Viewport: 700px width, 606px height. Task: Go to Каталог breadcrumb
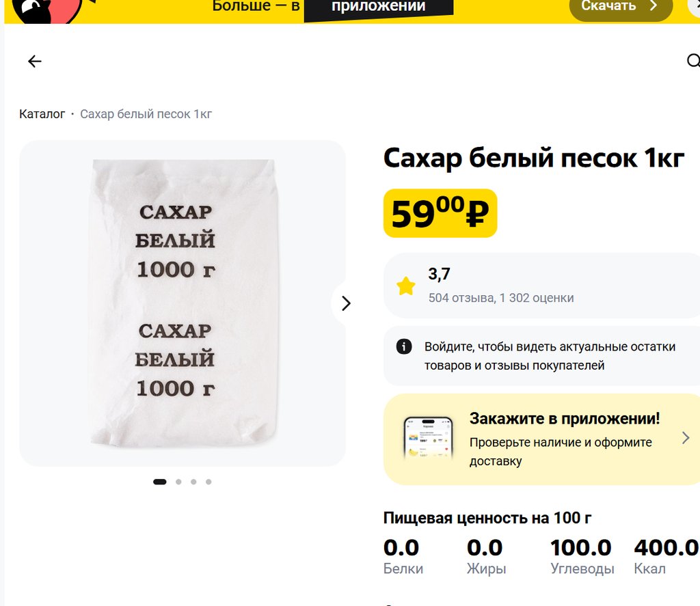(42, 114)
